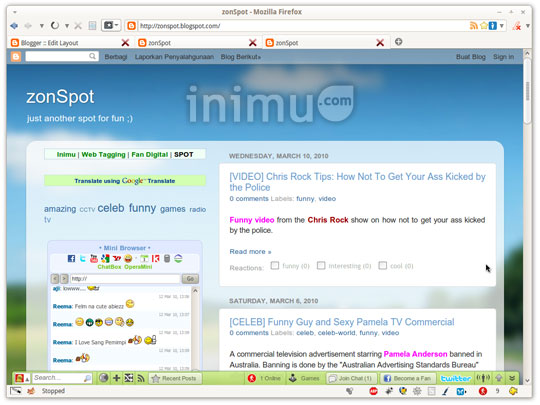Viewport: 540px width, 405px height.
Task: Open dropdown arrow next to the reload icon
Action: point(67,26)
